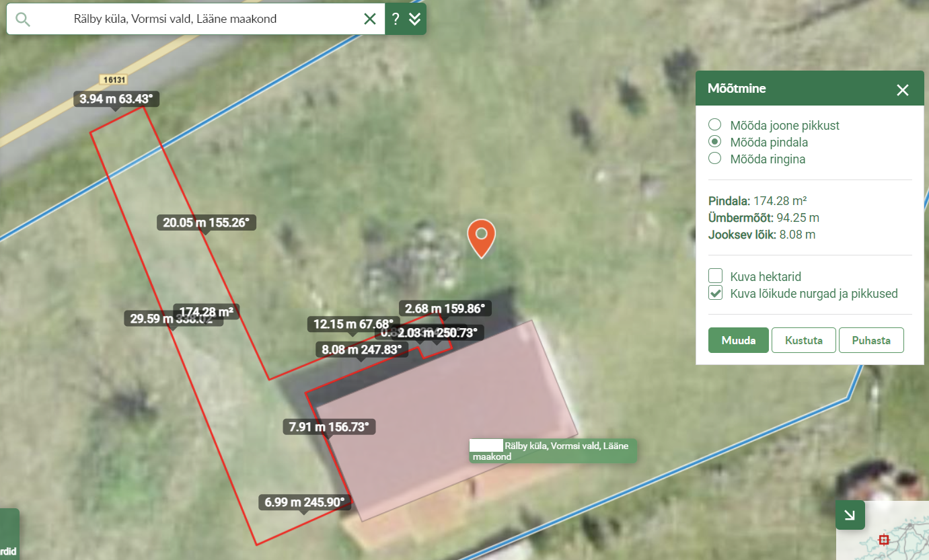Click the Rälby küla address label on map
Screen dimensions: 929x560
tap(553, 451)
